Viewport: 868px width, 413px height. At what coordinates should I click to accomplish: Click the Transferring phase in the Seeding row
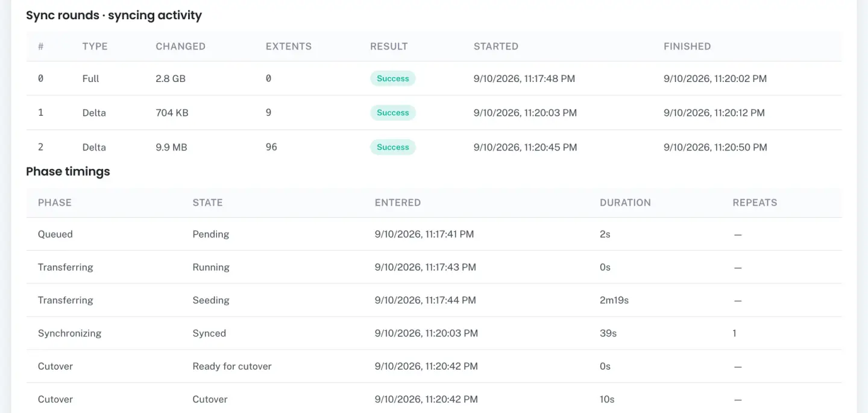coord(66,300)
